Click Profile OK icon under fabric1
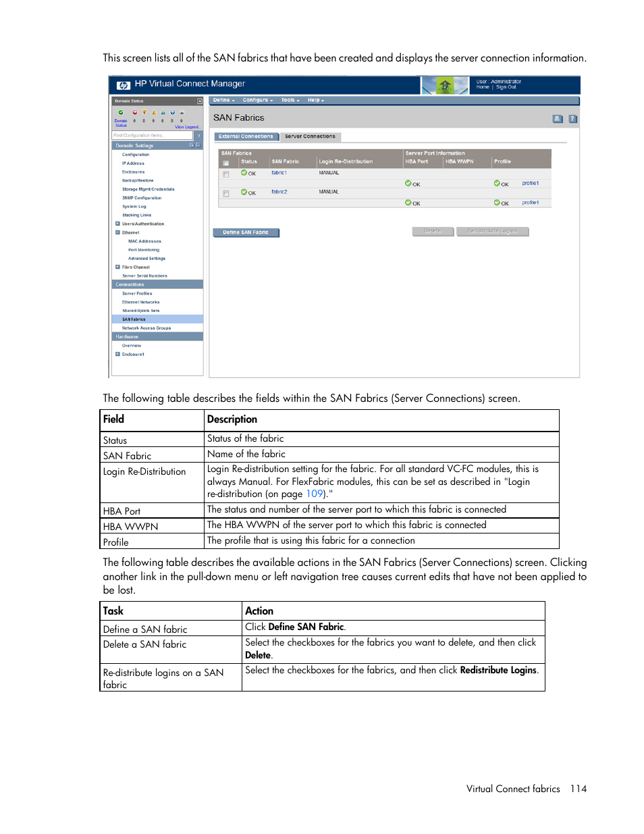The height and width of the screenshot is (834, 644). [497, 183]
